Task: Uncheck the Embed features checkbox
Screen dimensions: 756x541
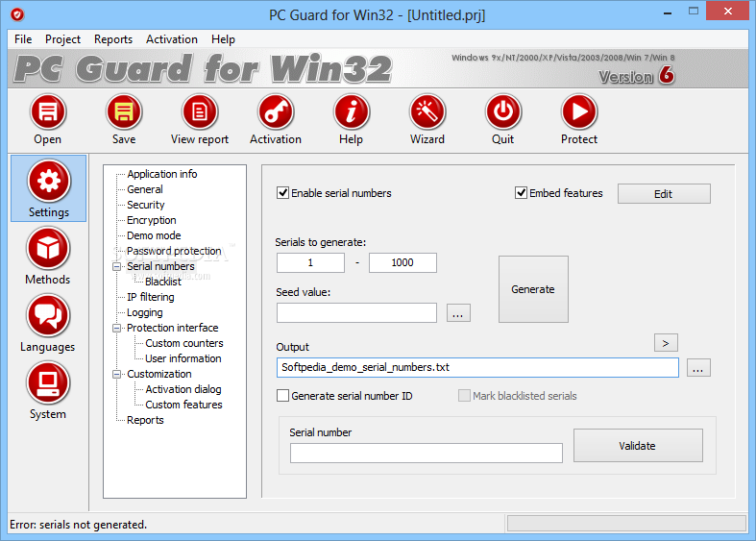Action: 521,193
